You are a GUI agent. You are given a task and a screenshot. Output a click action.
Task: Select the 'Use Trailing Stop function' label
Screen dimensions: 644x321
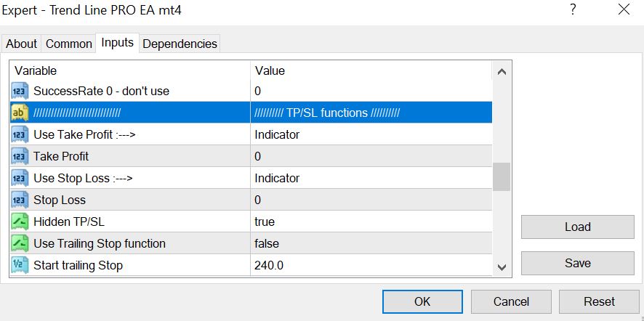(x=100, y=243)
